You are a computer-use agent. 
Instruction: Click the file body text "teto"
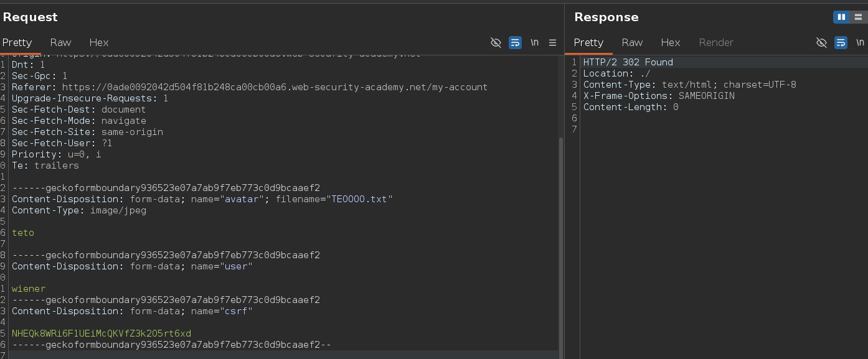[x=23, y=233]
